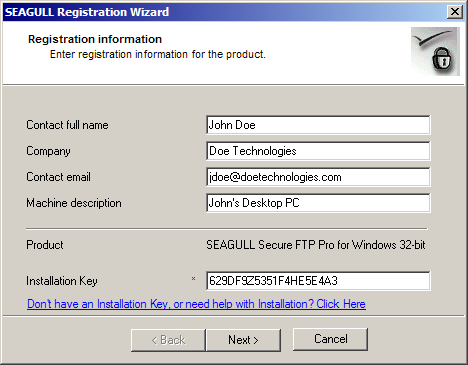Close the SEAGULL Registration Wizard window
Screen dimensions: 468x365
(455, 12)
